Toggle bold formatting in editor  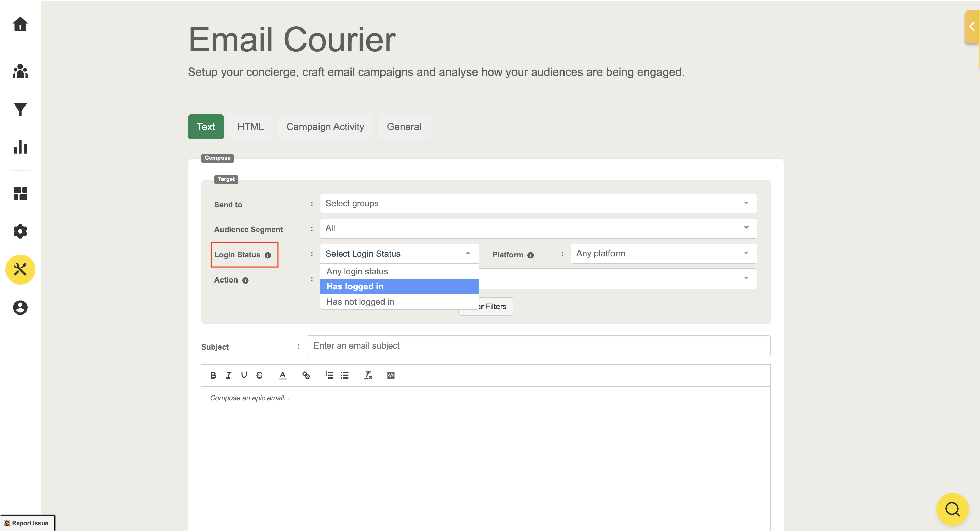click(213, 375)
